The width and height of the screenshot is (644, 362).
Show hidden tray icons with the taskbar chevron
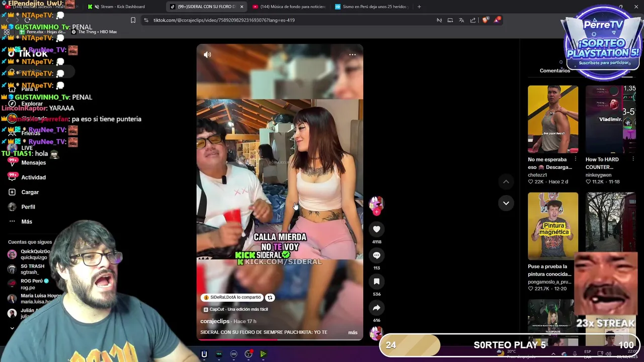[x=553, y=354]
